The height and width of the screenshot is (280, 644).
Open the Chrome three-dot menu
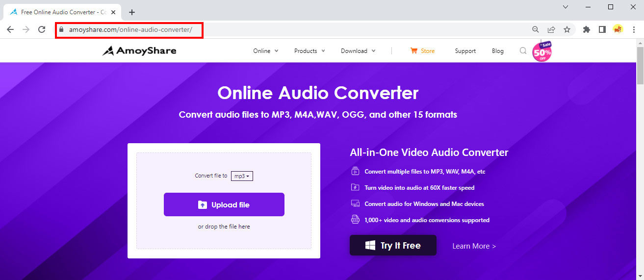633,29
